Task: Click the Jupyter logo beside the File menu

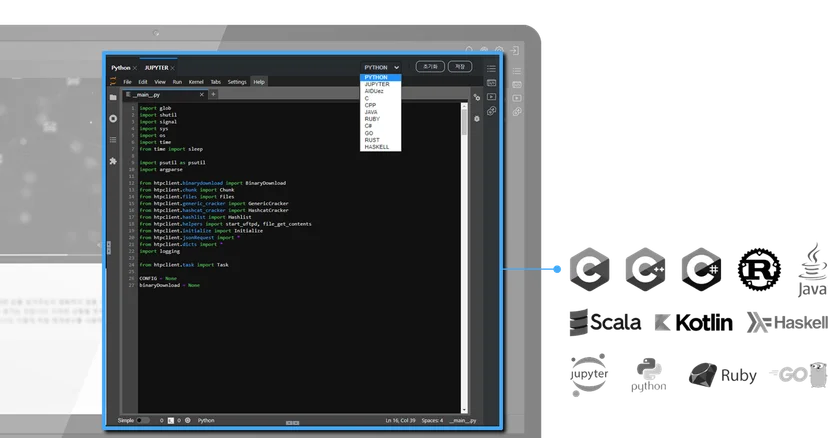Action: click(113, 81)
